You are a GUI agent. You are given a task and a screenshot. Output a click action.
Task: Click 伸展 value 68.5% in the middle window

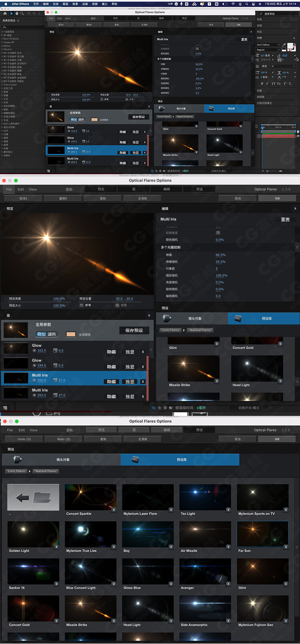click(220, 255)
